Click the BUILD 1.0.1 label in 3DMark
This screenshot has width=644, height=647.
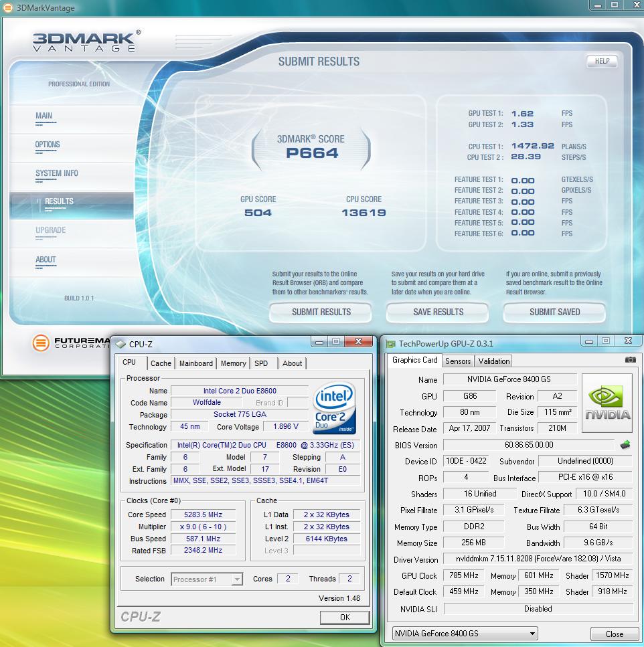(79, 298)
